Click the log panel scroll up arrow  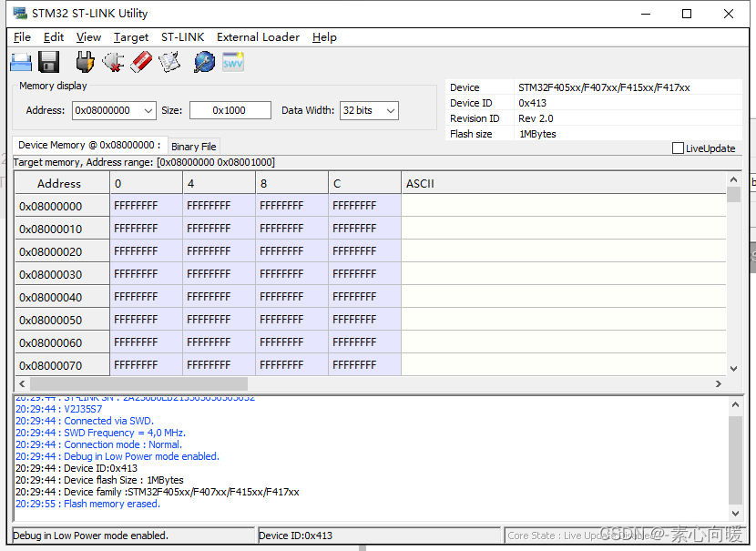[735, 404]
